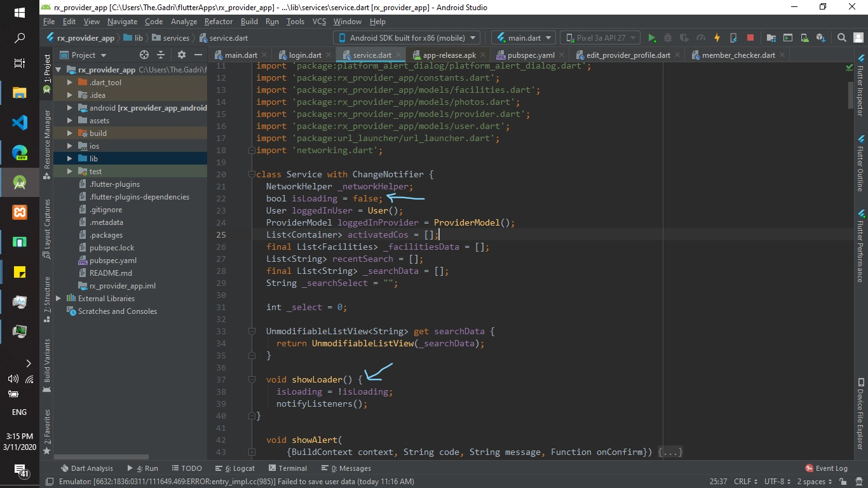
Task: Click the services breadcrumb in navigation bar
Action: coord(170,38)
